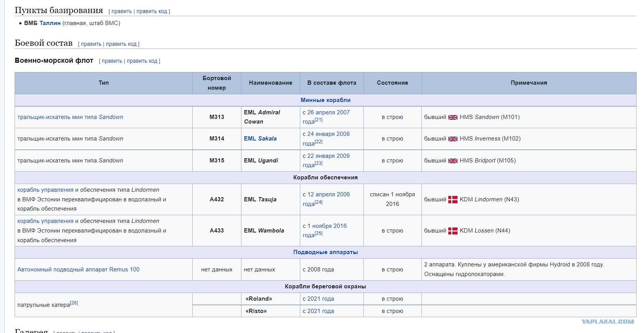Screen dimensions: 644x333
Task: Open Подводные аппараты section link
Action: [x=326, y=252]
